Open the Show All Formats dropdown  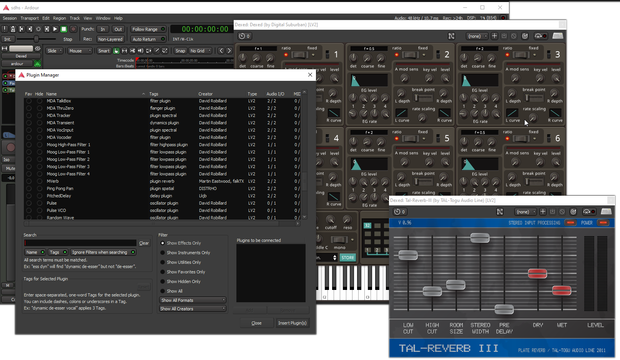[x=193, y=300]
